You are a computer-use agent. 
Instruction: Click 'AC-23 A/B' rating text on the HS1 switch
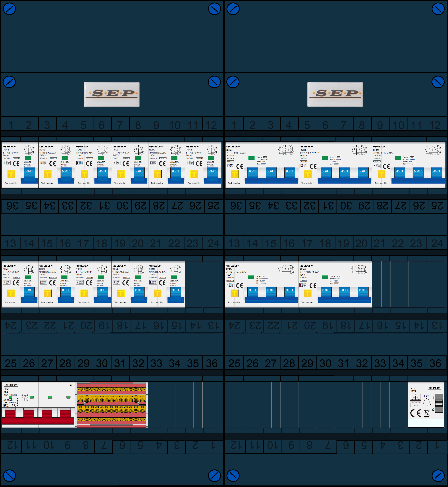point(8,400)
